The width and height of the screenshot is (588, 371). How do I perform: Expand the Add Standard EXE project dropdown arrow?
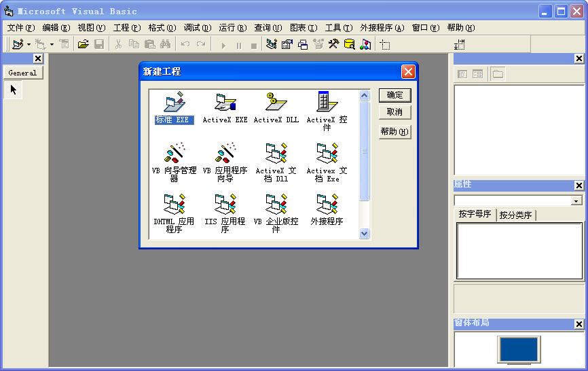pyautogui.click(x=29, y=45)
